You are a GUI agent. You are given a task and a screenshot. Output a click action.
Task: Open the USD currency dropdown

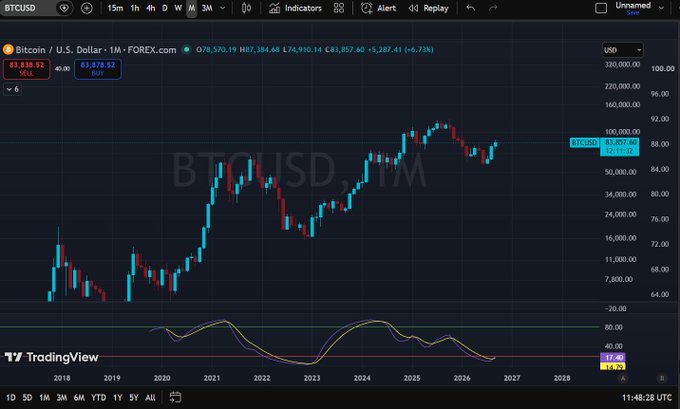622,50
